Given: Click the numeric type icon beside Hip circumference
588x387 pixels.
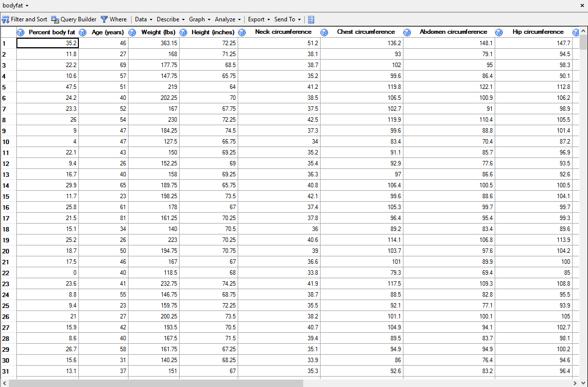Looking at the screenshot, I should tap(499, 32).
